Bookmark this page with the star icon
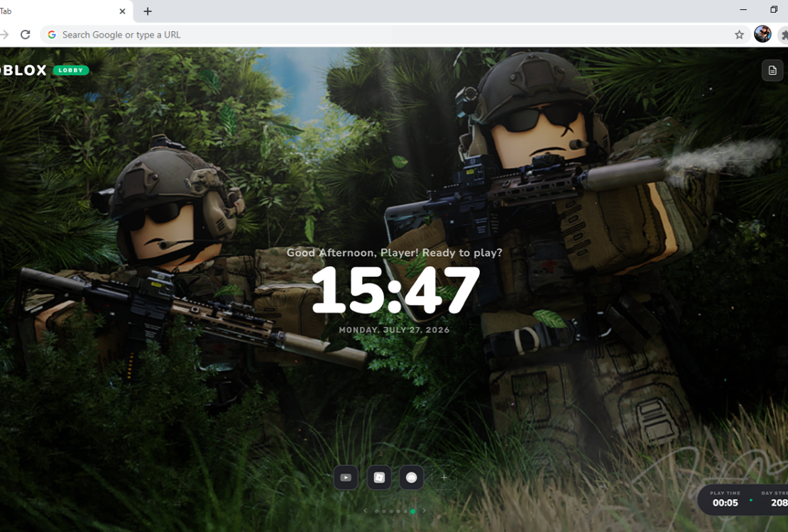The image size is (788, 532). coord(739,35)
